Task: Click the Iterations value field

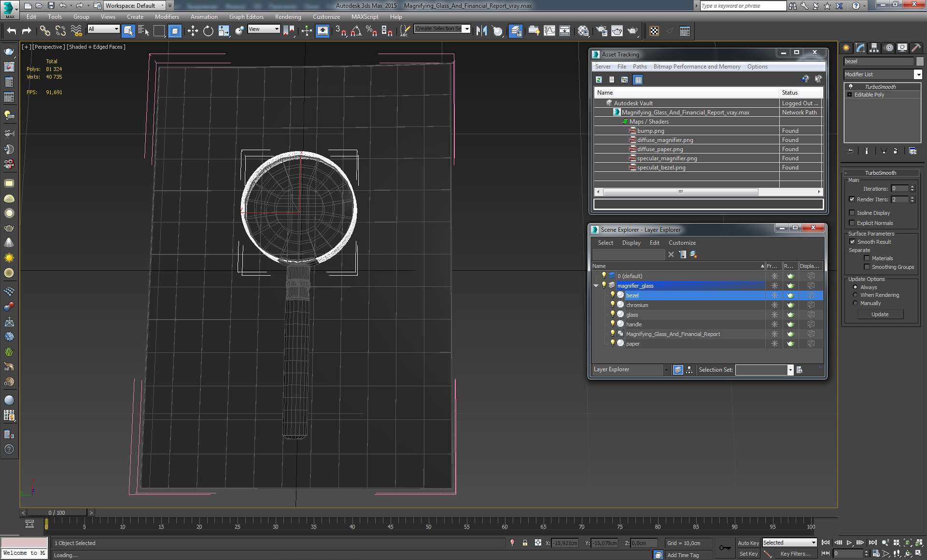Action: click(900, 189)
